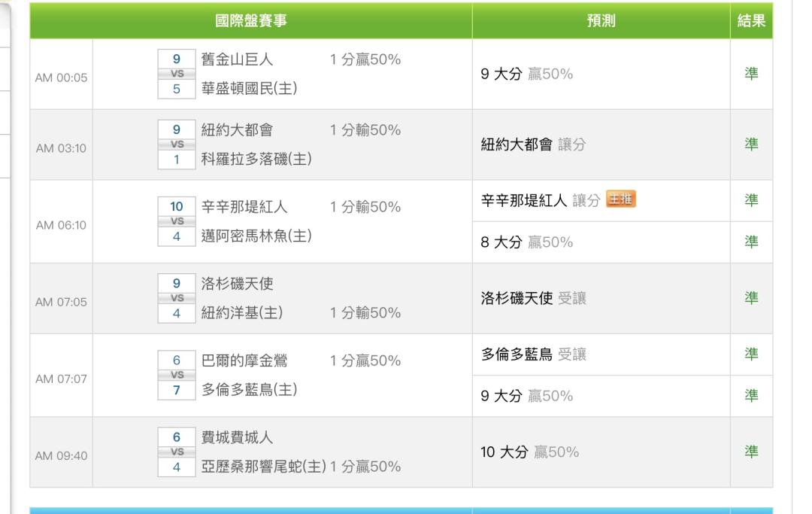
Task: Click team name 華盛頓國民(主)
Action: tap(249, 89)
